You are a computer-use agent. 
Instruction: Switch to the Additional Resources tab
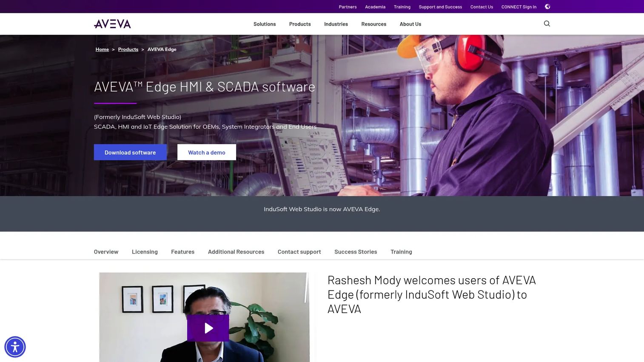[x=236, y=252]
